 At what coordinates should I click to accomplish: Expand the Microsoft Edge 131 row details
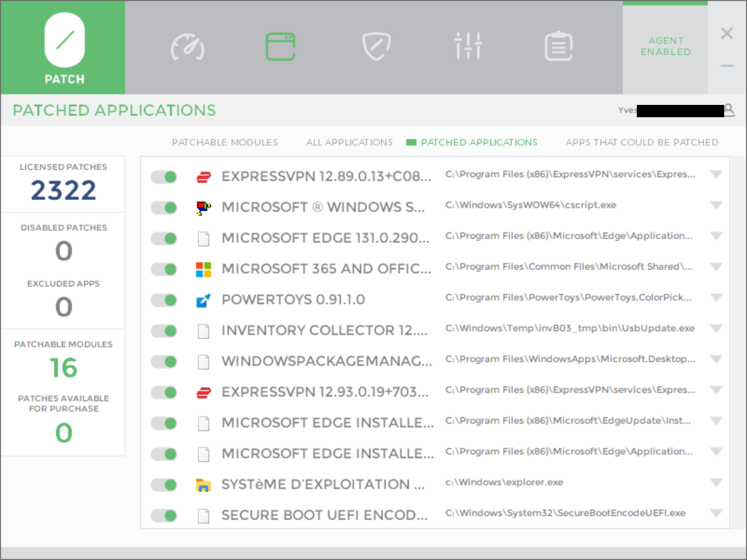click(x=716, y=236)
